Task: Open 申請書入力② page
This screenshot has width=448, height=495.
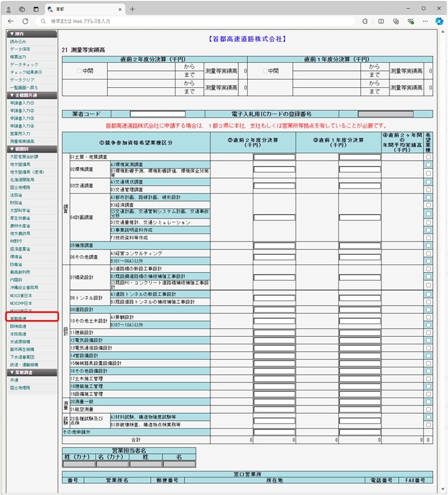Action: (22, 111)
